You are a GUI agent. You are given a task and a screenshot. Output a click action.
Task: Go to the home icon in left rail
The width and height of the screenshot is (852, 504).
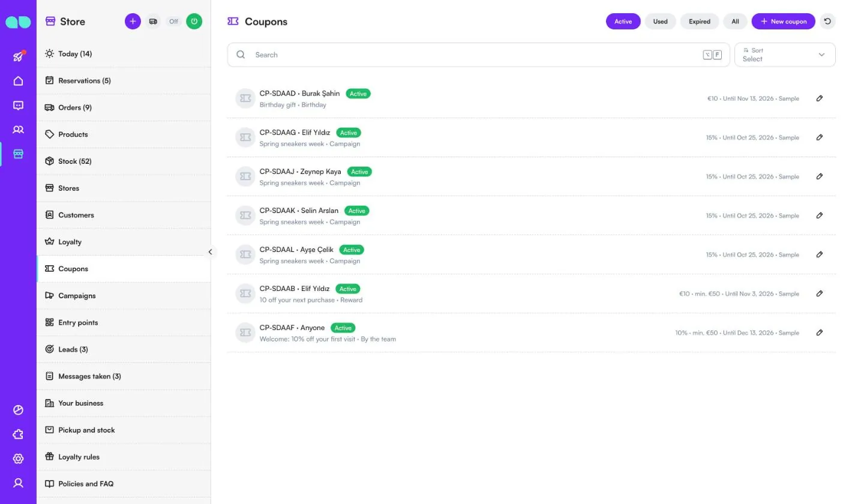click(18, 81)
